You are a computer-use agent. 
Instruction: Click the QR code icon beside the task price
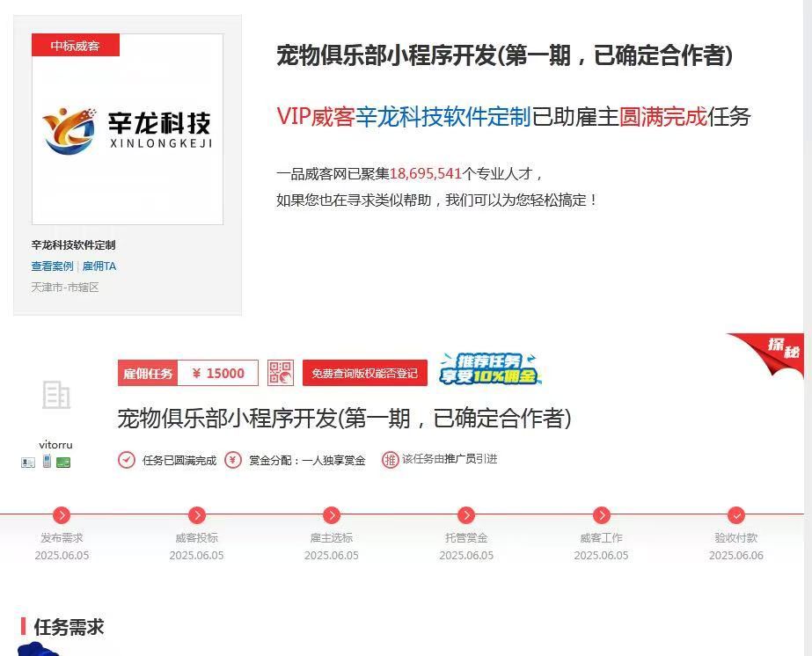pyautogui.click(x=281, y=373)
